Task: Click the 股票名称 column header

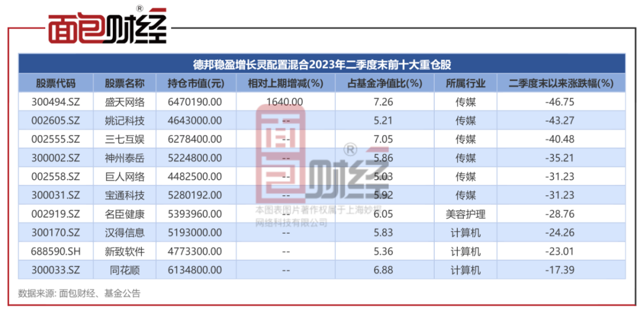Action: [x=124, y=83]
